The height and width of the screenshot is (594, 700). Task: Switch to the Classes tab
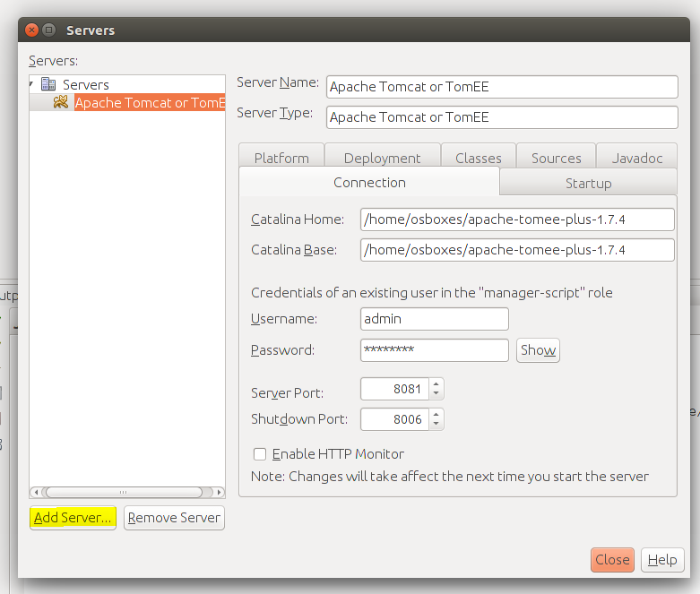[478, 158]
